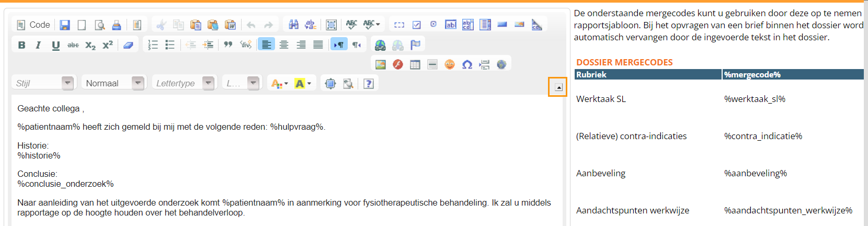Insert a link using the globe chain icon

click(x=380, y=45)
